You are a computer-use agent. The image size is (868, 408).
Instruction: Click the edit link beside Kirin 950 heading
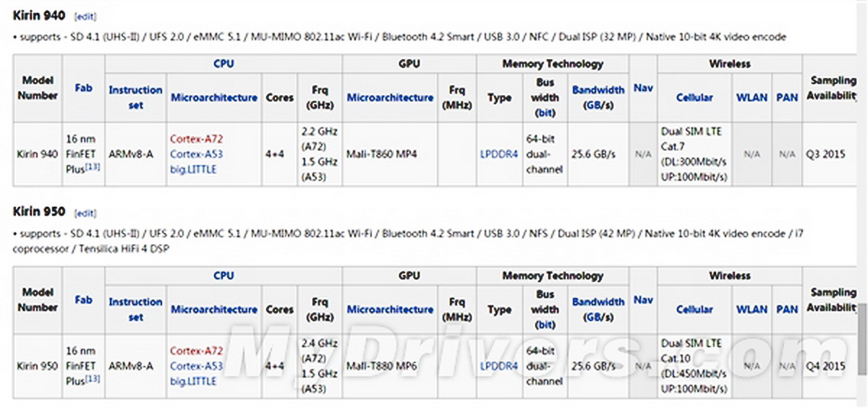click(x=85, y=213)
